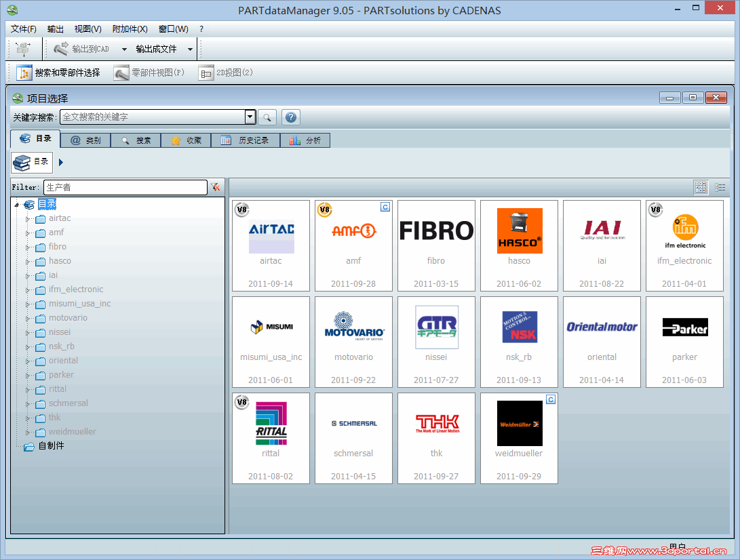Open the AMF catalog thumbnail
The height and width of the screenshot is (560, 740).
pos(353,246)
